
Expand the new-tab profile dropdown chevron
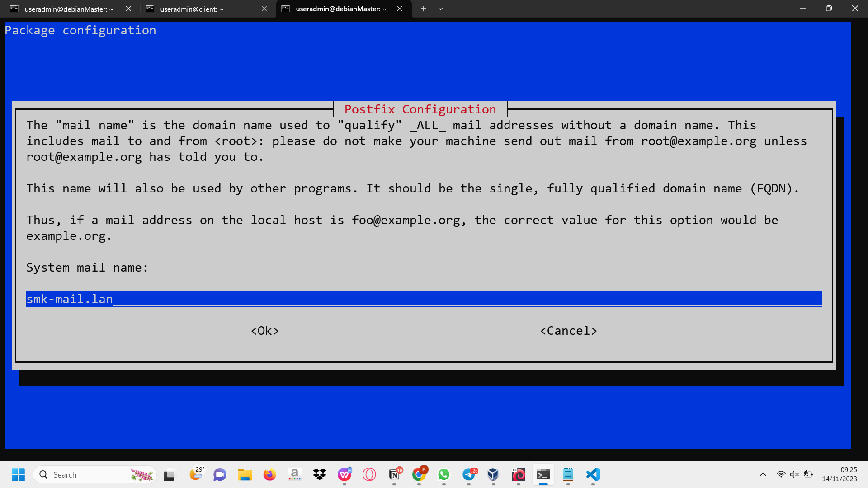(x=440, y=9)
